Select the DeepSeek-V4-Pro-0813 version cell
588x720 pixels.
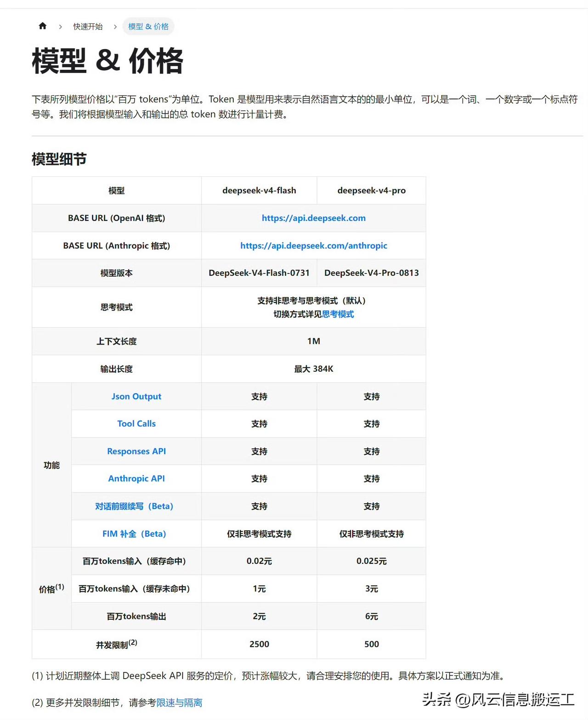coord(372,273)
